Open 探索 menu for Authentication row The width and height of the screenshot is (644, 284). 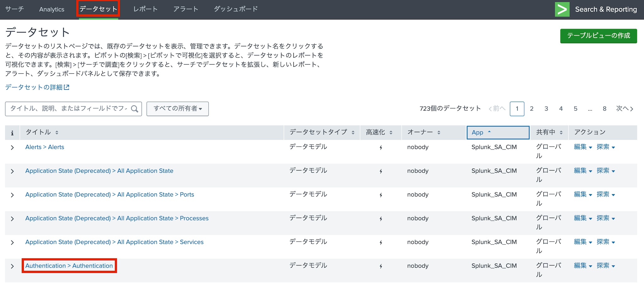click(606, 266)
